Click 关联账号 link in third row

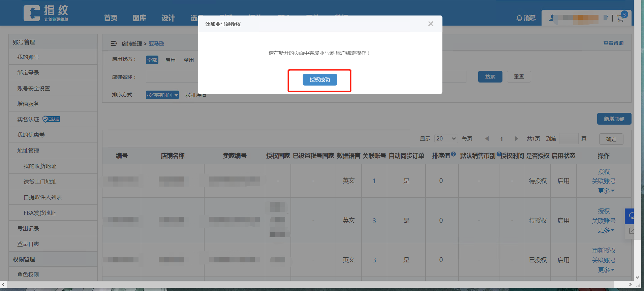(x=604, y=260)
